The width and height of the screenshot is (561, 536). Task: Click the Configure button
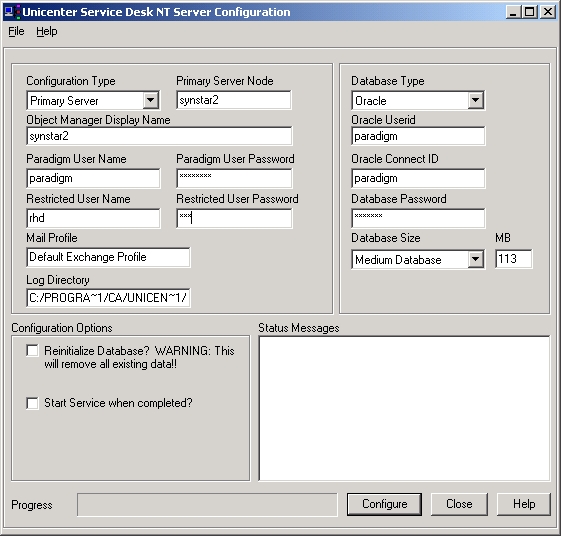(384, 504)
